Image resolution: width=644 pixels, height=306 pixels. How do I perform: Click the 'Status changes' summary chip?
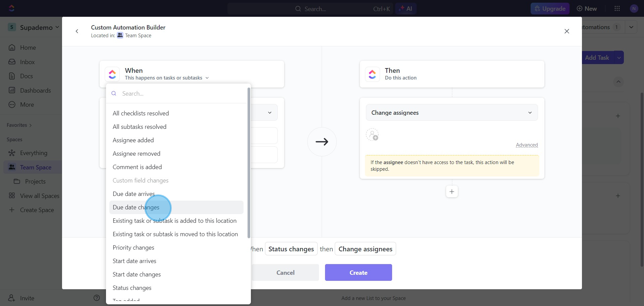[291, 249]
